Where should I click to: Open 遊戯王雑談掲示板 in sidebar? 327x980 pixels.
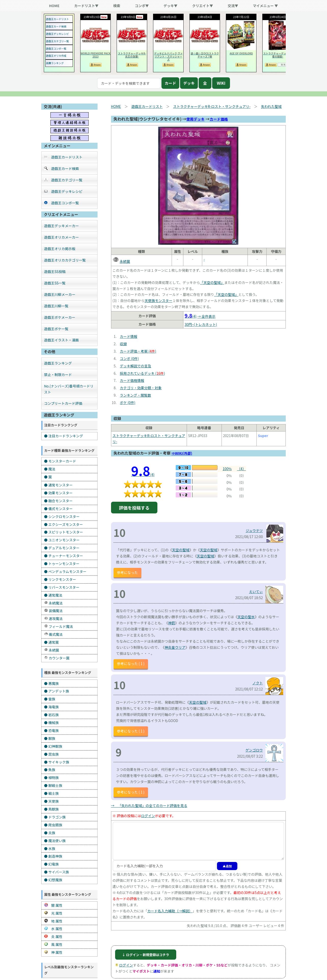pyautogui.click(x=69, y=130)
